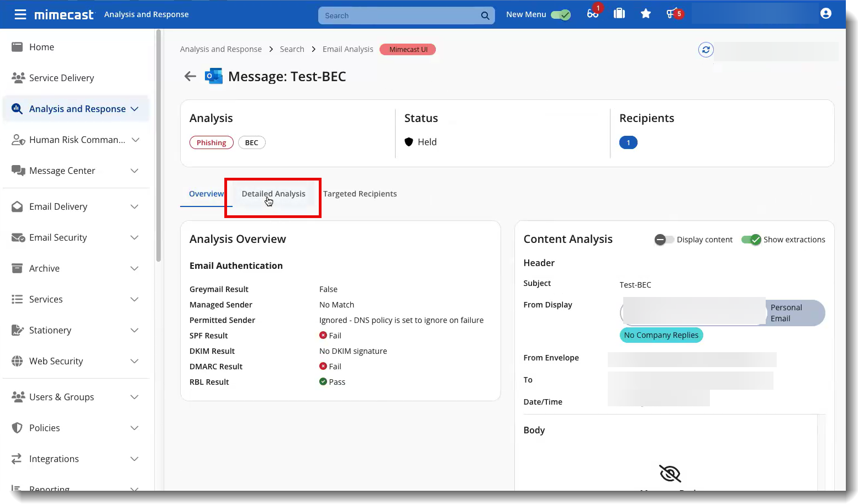The image size is (858, 504).
Task: Refresh the message view
Action: coord(706,50)
